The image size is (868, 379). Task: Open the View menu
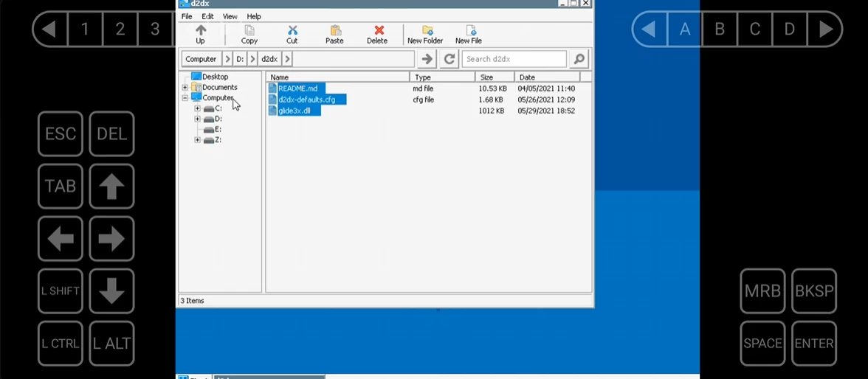(230, 16)
